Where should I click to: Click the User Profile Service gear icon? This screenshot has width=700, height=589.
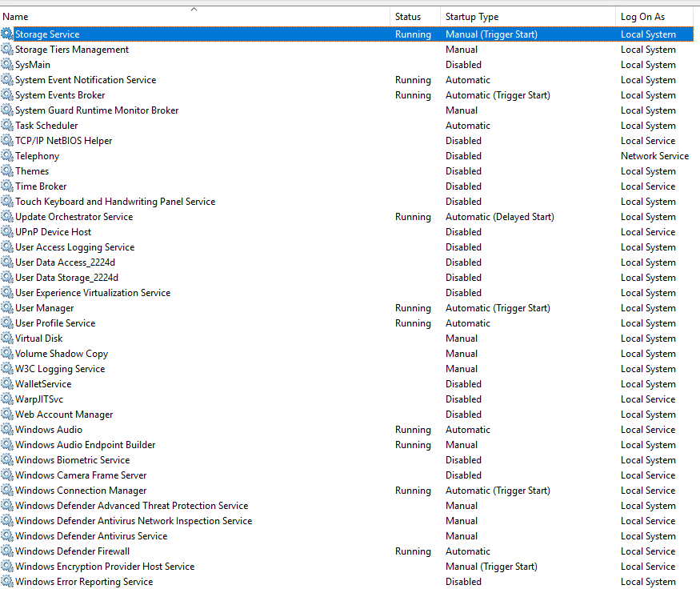pos(7,323)
